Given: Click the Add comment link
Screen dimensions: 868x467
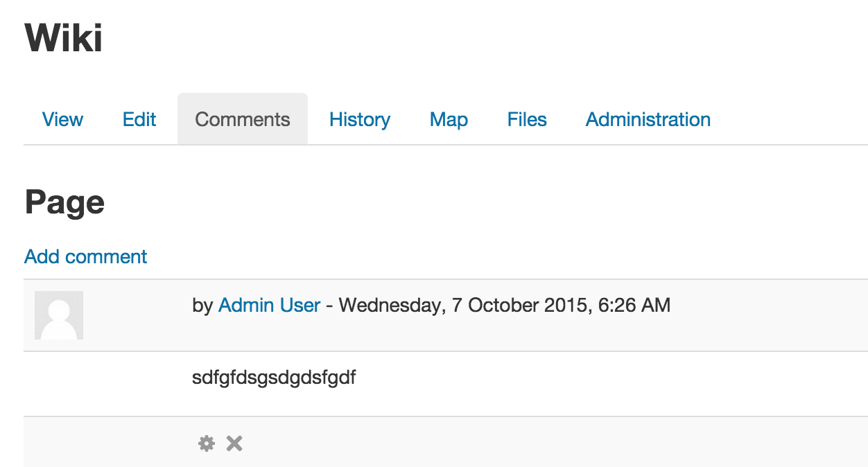Looking at the screenshot, I should click(x=86, y=257).
